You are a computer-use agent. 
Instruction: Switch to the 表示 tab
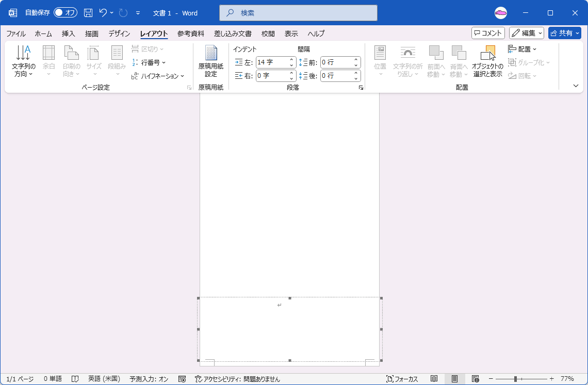pos(291,34)
